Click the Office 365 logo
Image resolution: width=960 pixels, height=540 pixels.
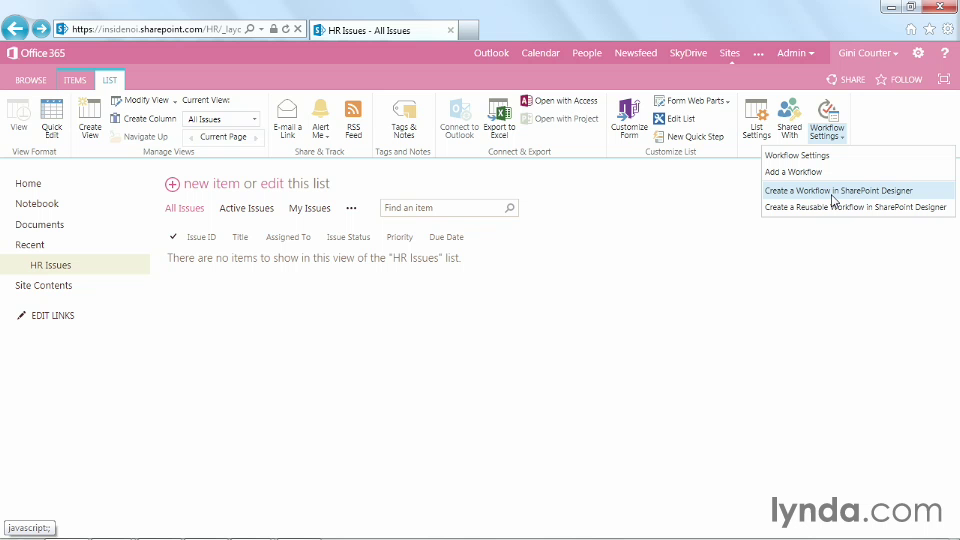coord(36,53)
